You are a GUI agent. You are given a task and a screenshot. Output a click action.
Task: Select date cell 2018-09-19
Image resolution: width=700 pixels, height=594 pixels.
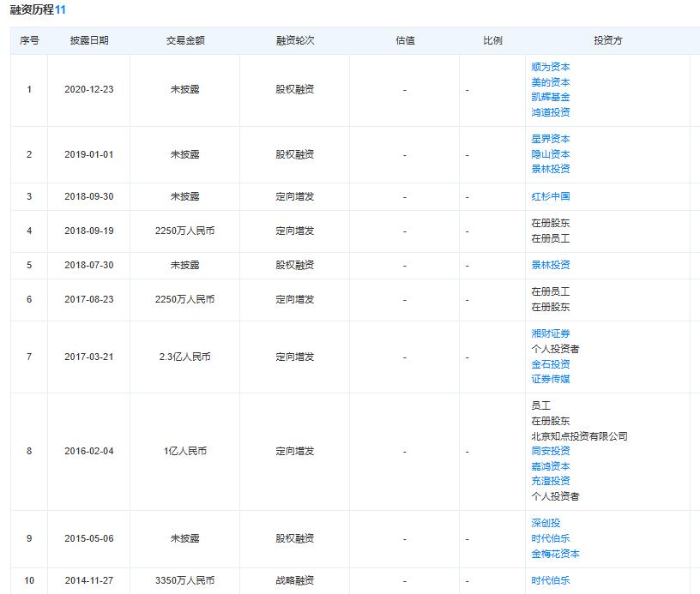tap(89, 231)
